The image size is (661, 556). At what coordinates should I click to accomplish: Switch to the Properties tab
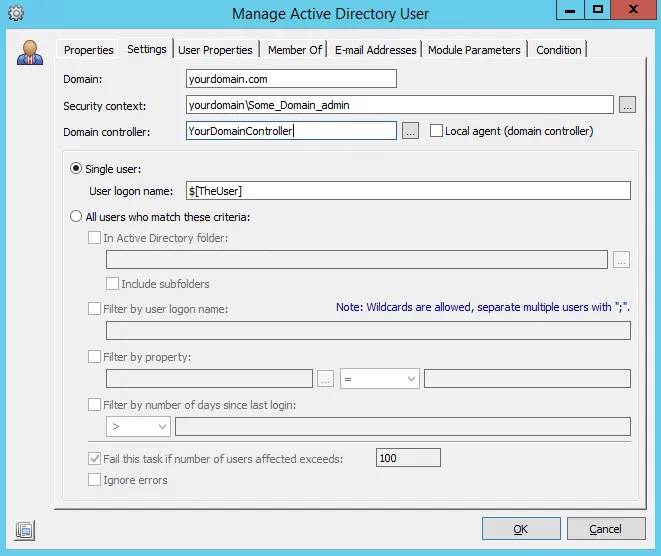coord(89,50)
